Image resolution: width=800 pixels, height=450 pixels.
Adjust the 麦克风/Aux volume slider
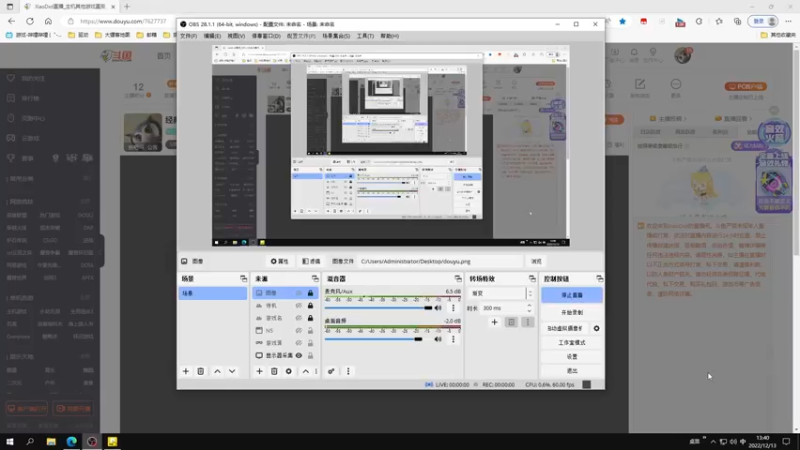click(428, 308)
